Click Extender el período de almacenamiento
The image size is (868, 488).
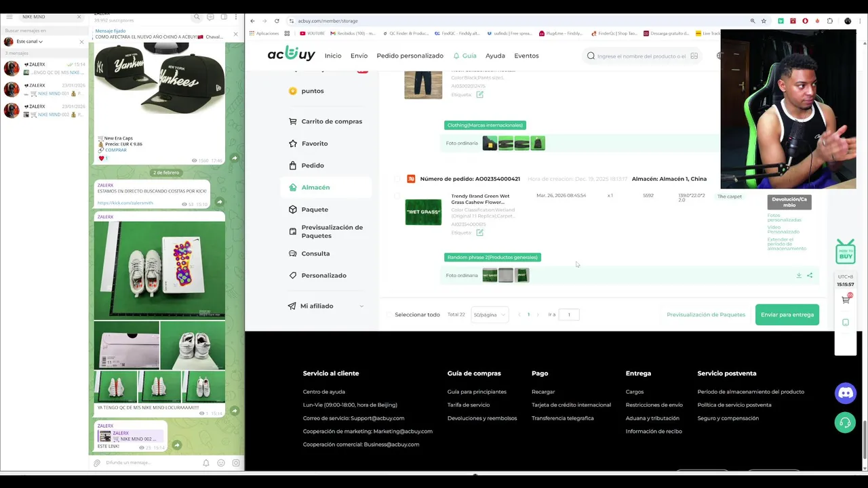(x=787, y=244)
